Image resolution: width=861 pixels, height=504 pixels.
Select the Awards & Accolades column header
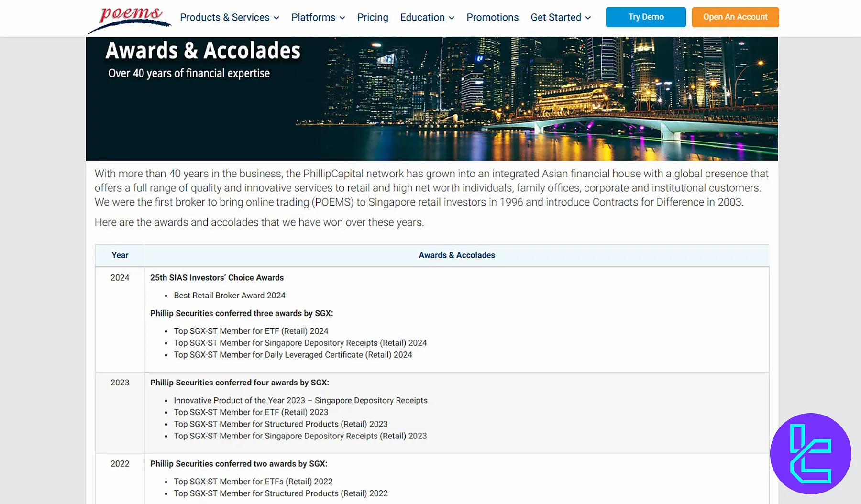pyautogui.click(x=457, y=255)
